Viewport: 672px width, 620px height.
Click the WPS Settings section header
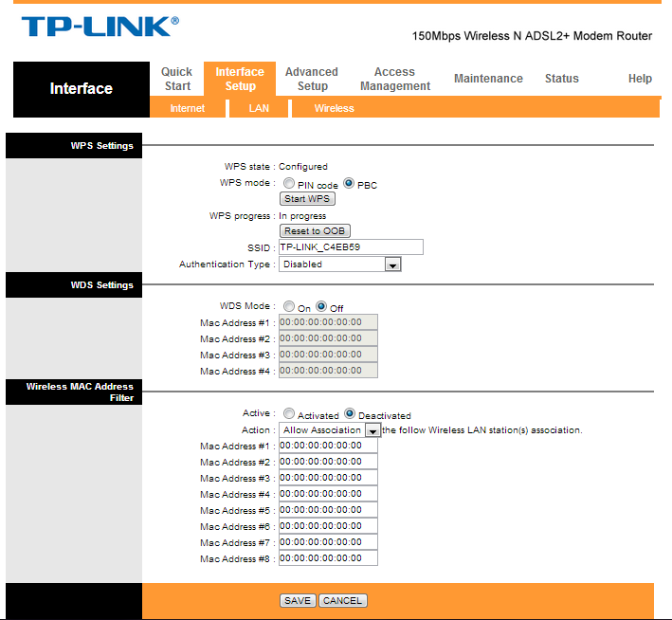click(74, 145)
